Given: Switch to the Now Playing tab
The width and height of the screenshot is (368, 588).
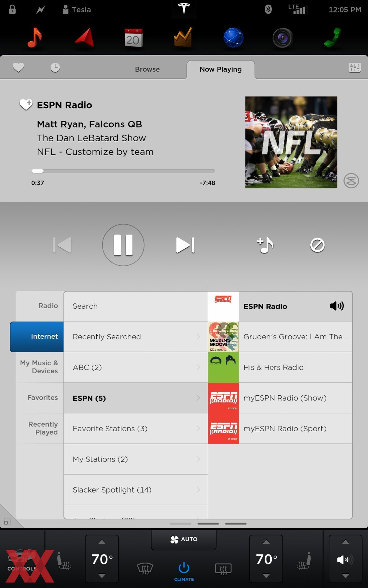Looking at the screenshot, I should point(221,69).
